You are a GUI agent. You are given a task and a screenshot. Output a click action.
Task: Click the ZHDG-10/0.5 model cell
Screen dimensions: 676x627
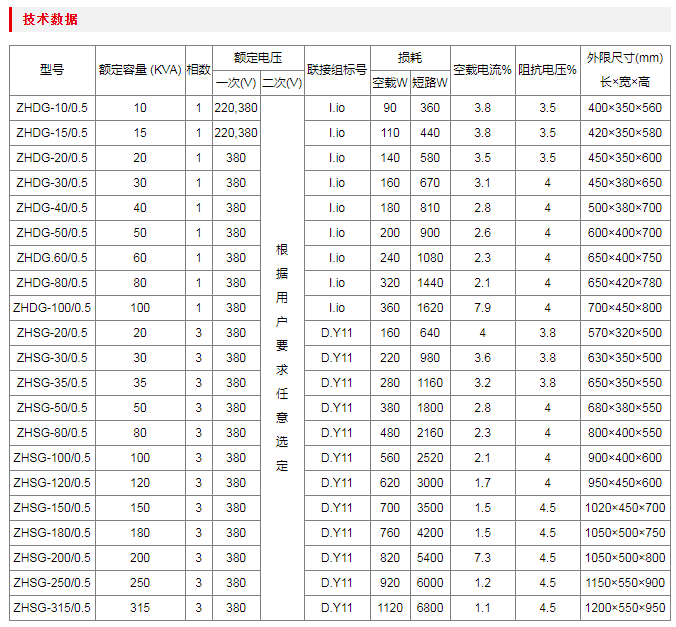click(52, 108)
